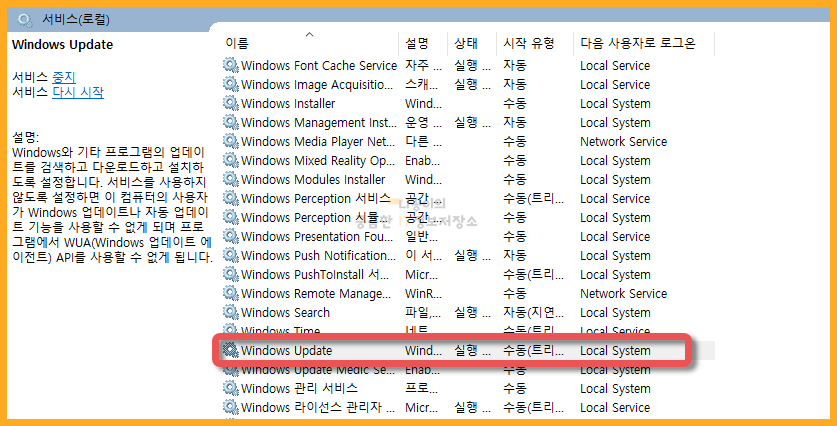This screenshot has width=837, height=426.
Task: Click Enab... description of Windows Mixed Reality
Action: (x=423, y=161)
